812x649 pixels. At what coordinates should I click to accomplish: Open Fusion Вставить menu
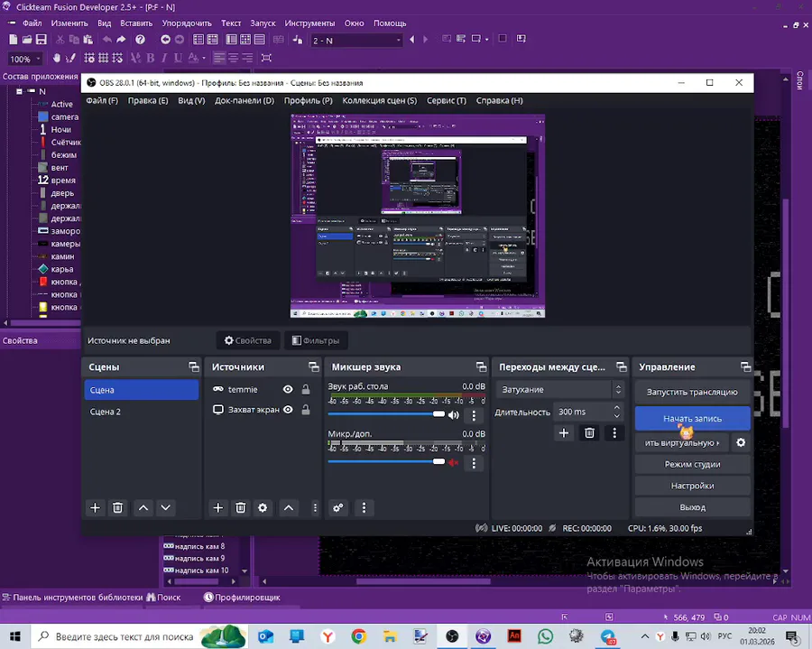tap(136, 23)
